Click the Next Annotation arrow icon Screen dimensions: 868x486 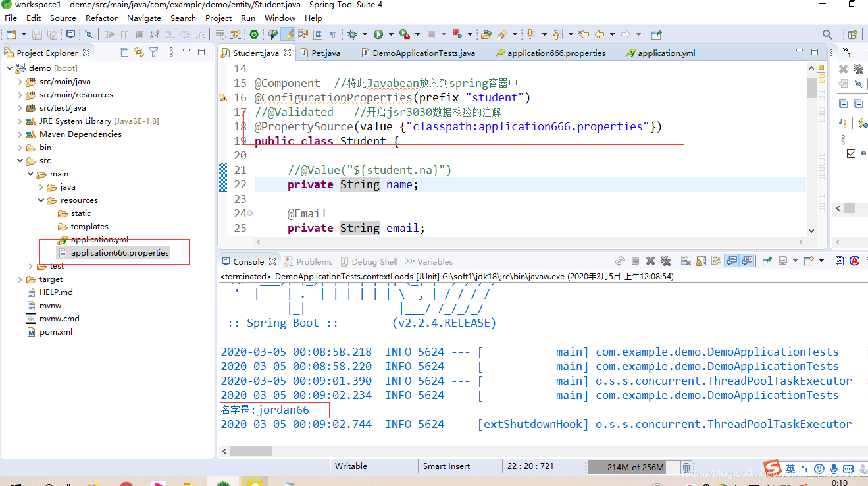pyautogui.click(x=531, y=34)
